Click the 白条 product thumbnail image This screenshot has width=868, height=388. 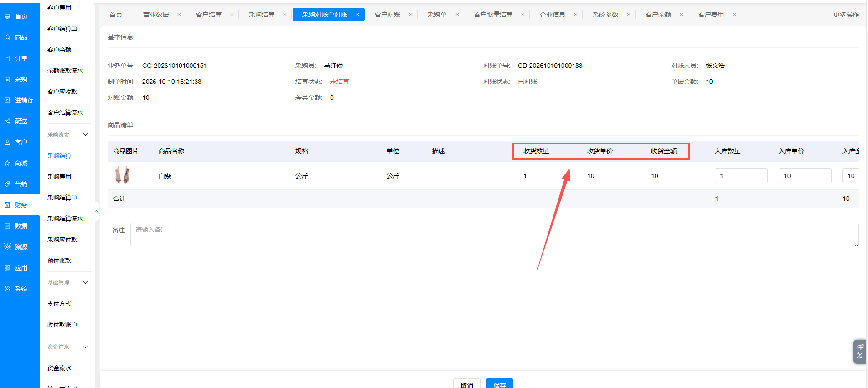(x=122, y=175)
